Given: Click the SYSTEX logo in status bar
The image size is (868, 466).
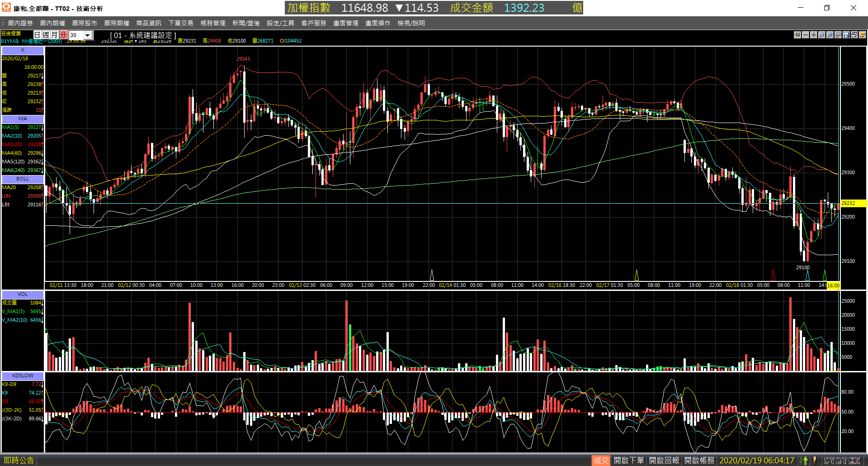Looking at the screenshot, I should 842,461.
